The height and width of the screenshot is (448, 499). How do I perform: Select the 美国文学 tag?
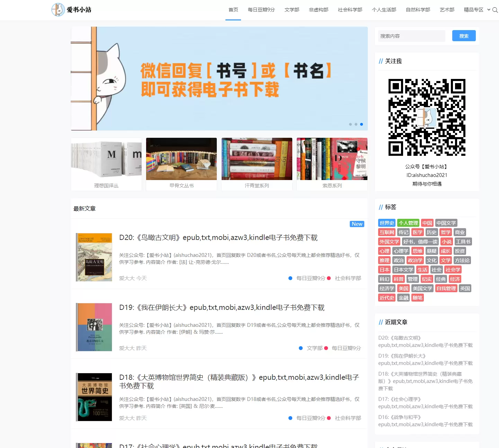(x=422, y=288)
